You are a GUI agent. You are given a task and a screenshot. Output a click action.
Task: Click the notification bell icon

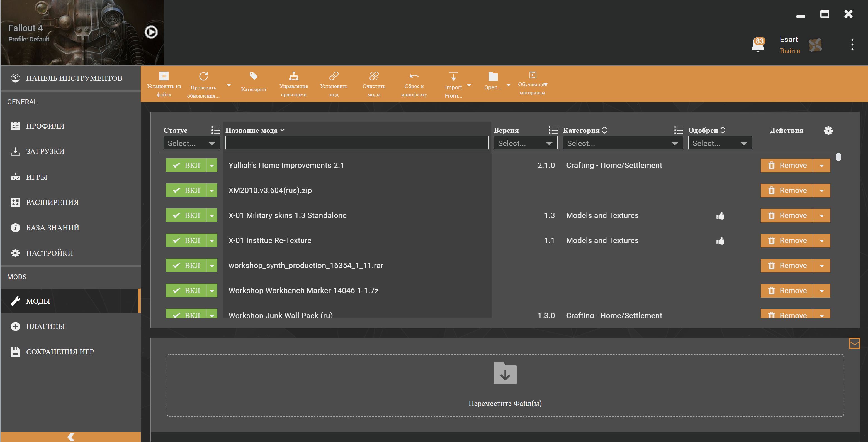pos(758,45)
